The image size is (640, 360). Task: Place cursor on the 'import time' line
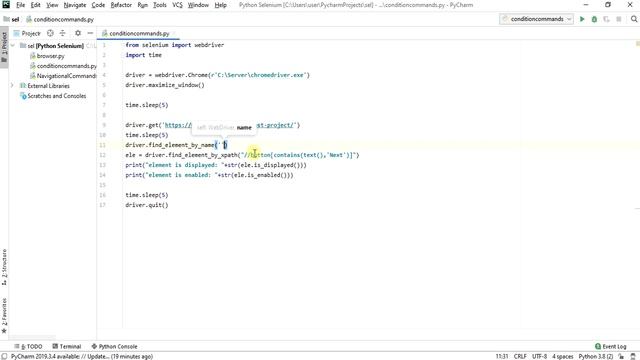coord(144,55)
